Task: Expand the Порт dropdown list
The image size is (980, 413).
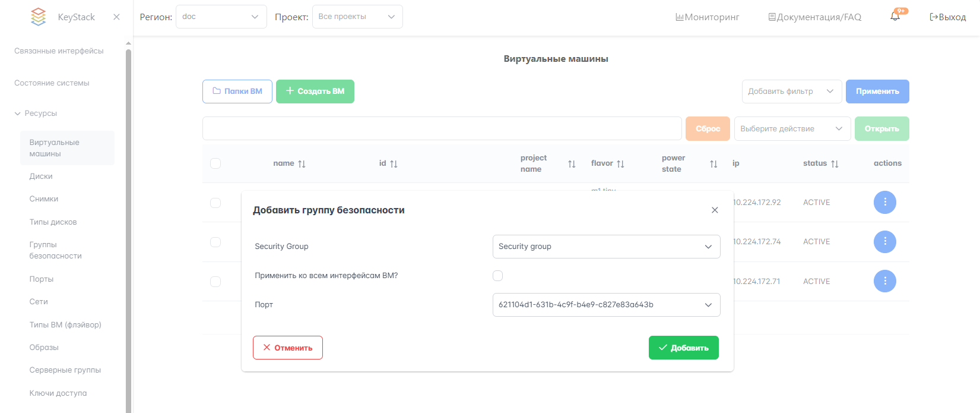Action: click(x=606, y=305)
